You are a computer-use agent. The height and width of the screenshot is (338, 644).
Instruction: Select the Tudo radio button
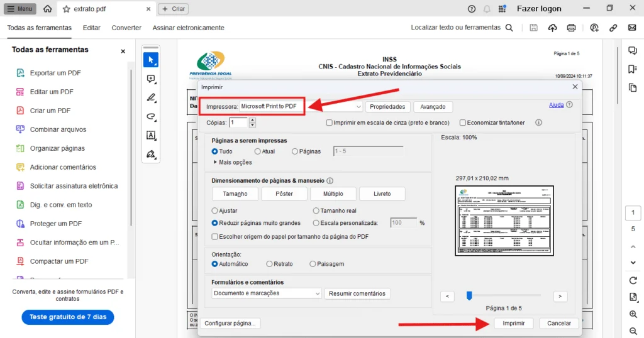(x=214, y=151)
